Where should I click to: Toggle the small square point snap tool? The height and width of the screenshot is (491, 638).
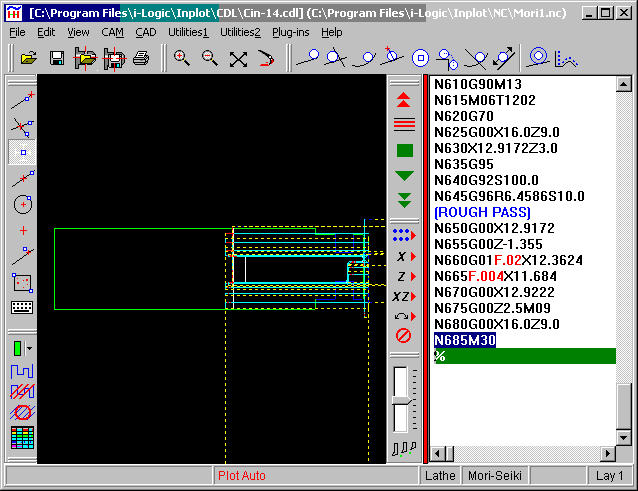[x=22, y=152]
